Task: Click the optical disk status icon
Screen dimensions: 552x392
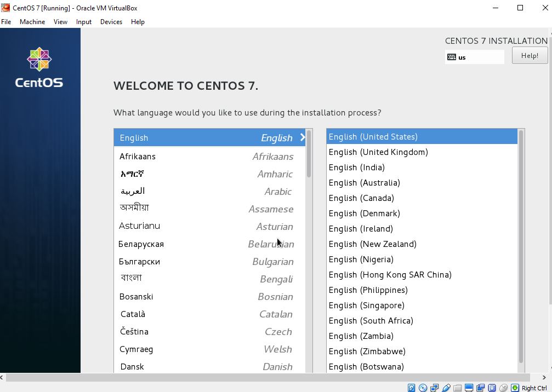Action: (423, 388)
